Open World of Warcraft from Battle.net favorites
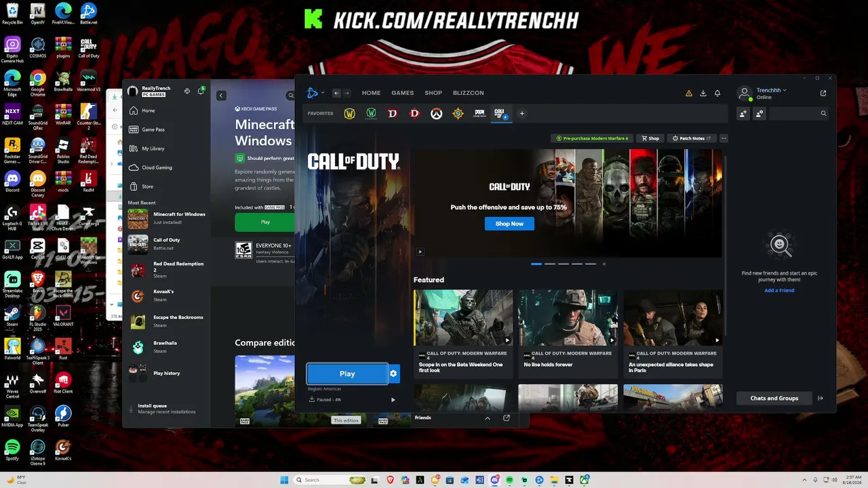The image size is (868, 488). point(349,114)
